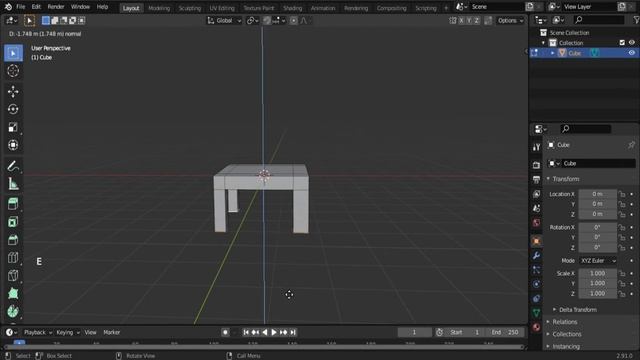
Task: Select the Scale tool
Action: click(13, 127)
